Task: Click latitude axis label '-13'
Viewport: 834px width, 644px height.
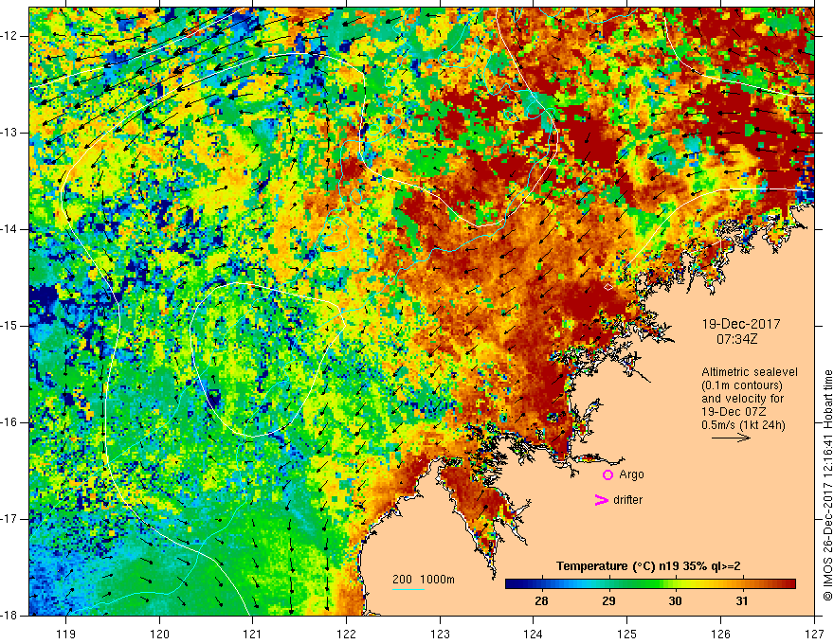Action: coord(9,133)
